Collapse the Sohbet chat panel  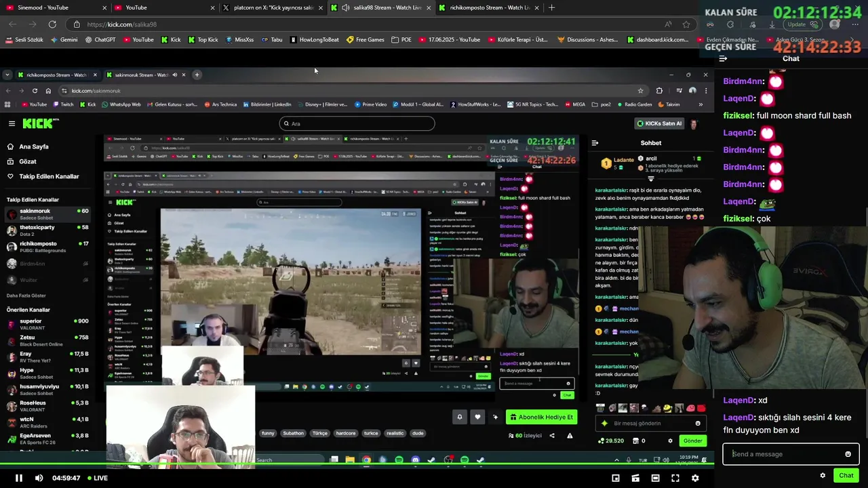[x=595, y=143]
